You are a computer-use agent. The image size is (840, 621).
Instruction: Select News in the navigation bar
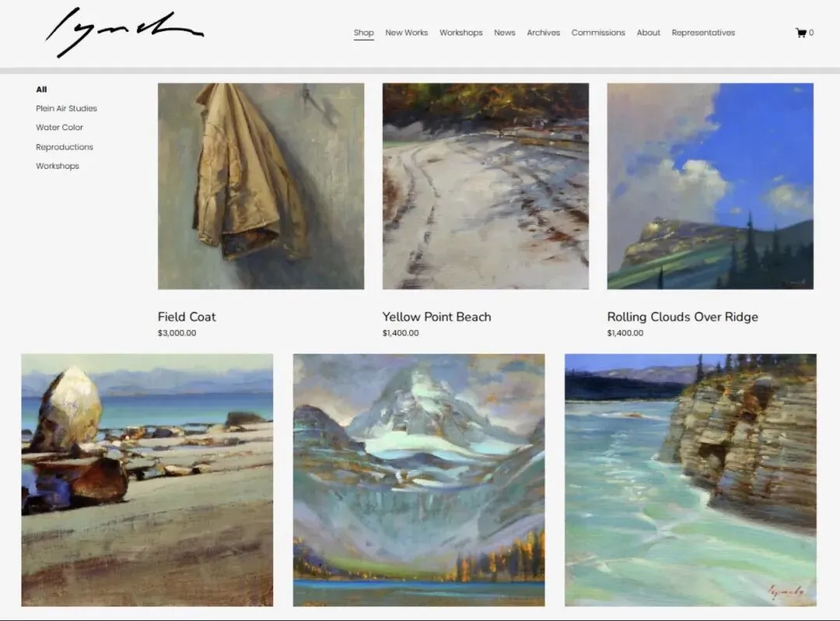point(505,33)
